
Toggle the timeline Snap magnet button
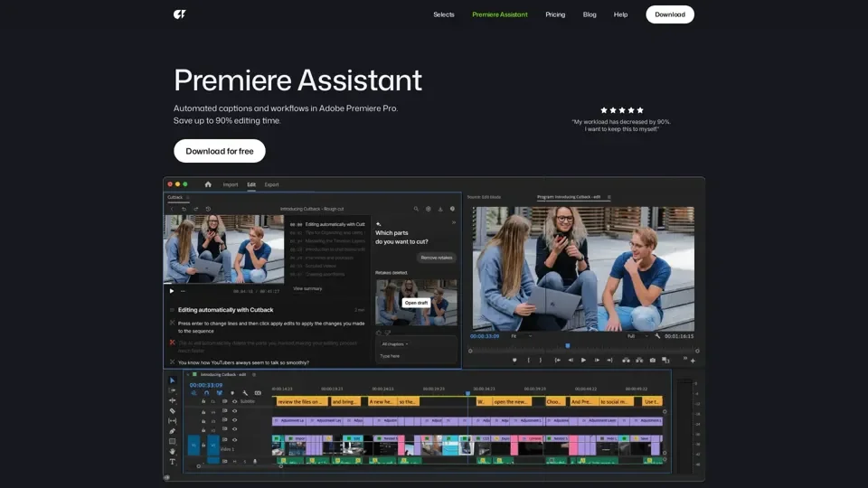[x=206, y=393]
